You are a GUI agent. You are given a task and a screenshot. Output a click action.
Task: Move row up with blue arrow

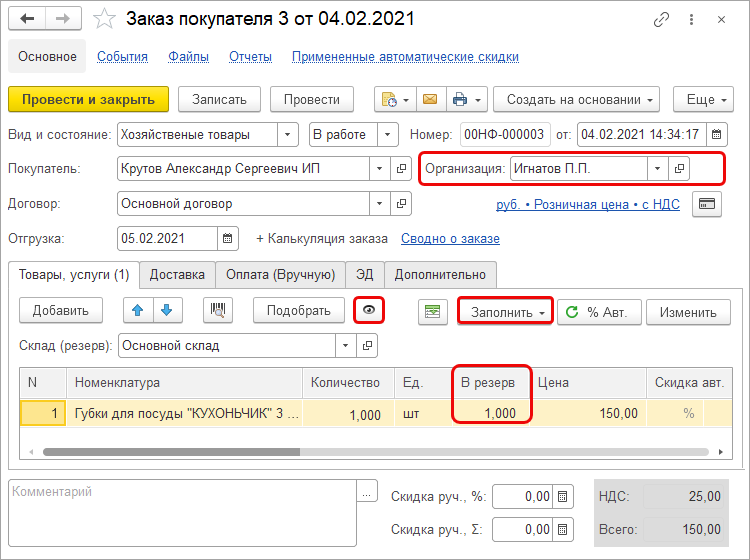pos(138,310)
